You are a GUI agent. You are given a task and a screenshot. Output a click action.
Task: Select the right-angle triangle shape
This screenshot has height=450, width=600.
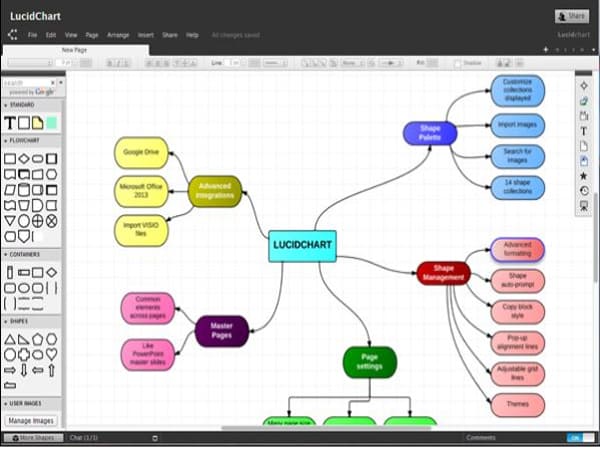[24, 339]
